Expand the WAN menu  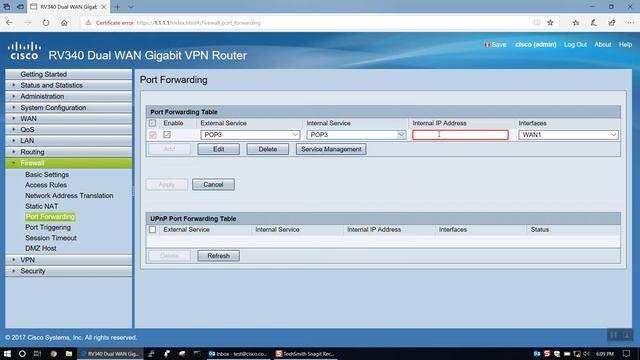(69, 118)
